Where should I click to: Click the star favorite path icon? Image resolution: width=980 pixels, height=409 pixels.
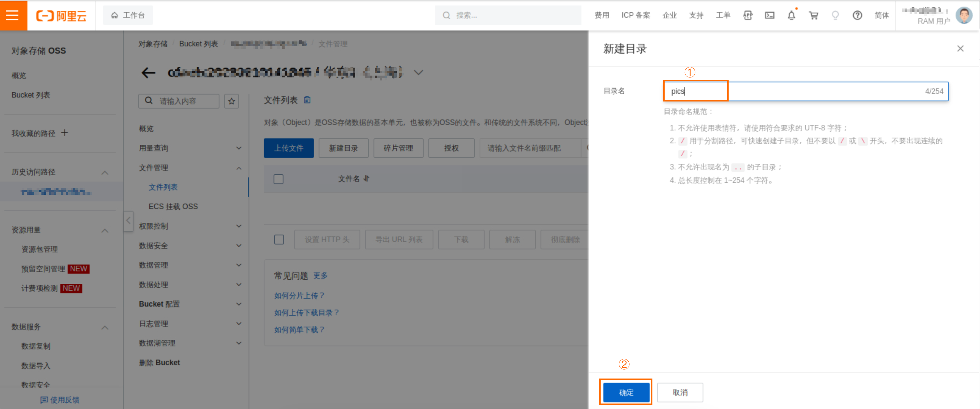pyautogui.click(x=231, y=101)
